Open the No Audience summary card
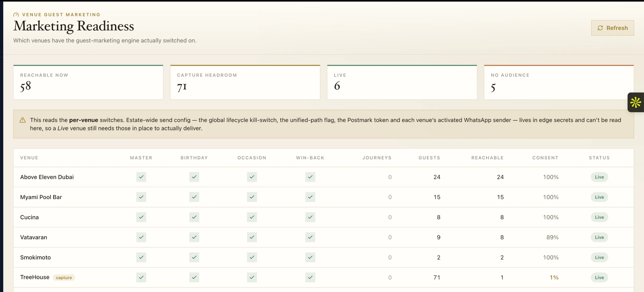Image resolution: width=644 pixels, height=292 pixels. tap(559, 82)
